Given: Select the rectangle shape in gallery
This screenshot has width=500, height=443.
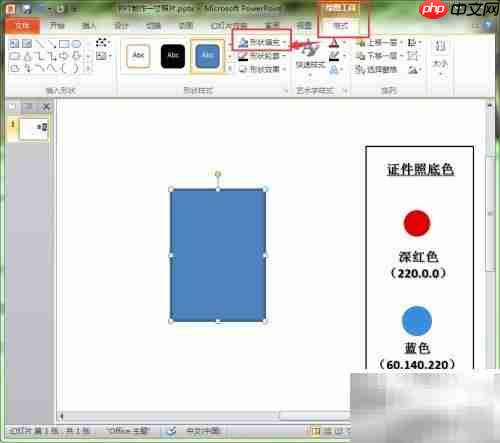Looking at the screenshot, I should click(64, 44).
